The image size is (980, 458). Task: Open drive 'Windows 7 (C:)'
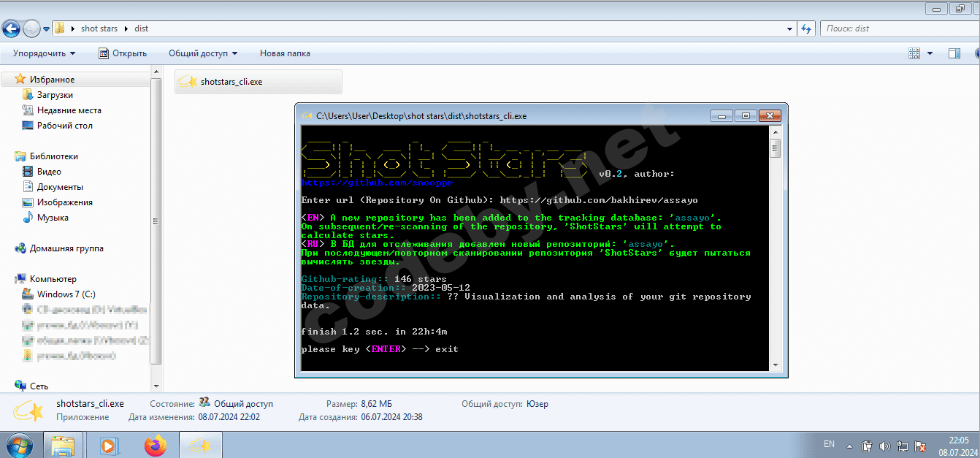tap(66, 294)
